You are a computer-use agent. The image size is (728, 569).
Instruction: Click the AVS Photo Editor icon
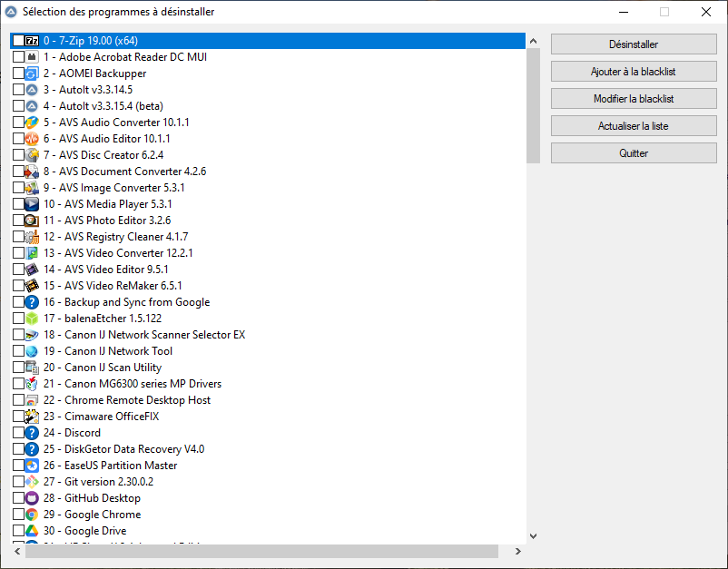[x=32, y=221]
